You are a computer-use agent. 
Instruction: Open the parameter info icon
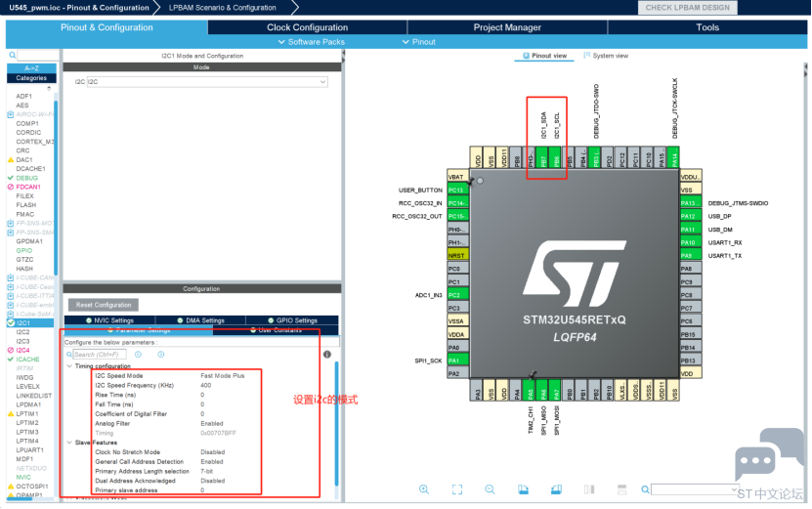pos(327,355)
